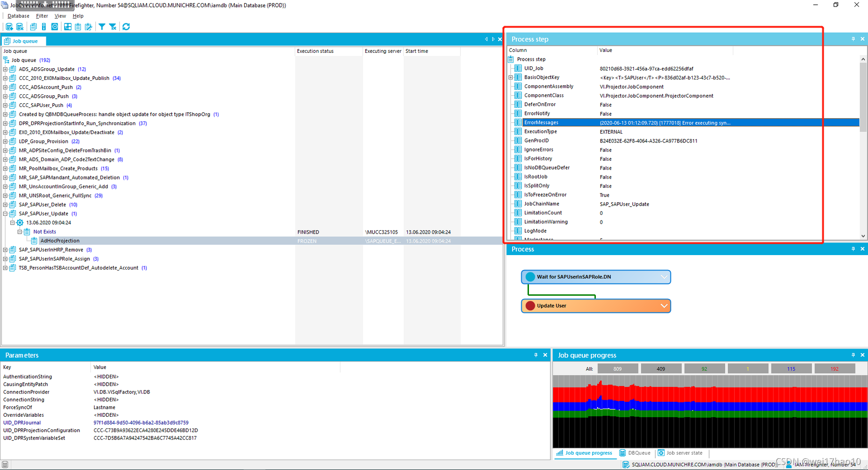Open the job queue view toolbar icon
The width and height of the screenshot is (868, 470).
[x=34, y=27]
